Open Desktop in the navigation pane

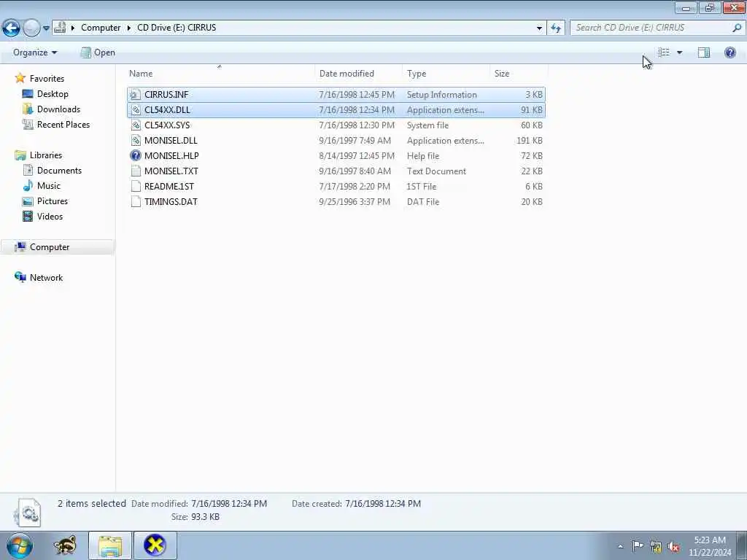46,94
